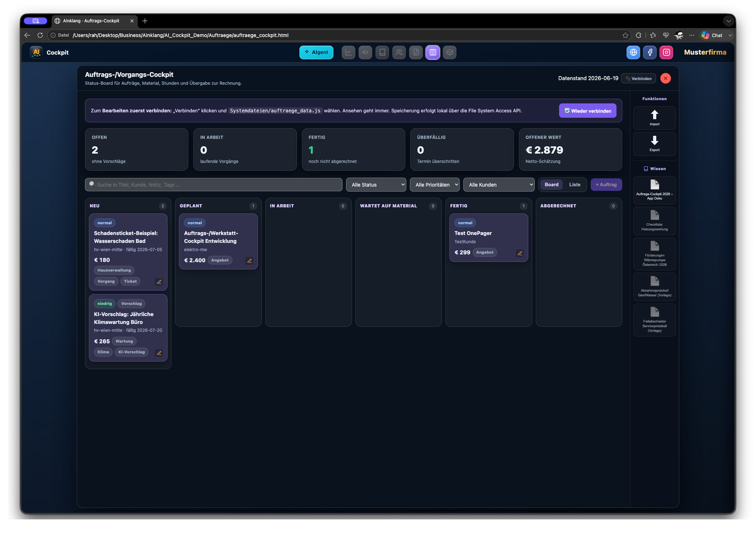Click the Verbinden button beside Datenstand
This screenshot has width=756, height=541.
(x=638, y=78)
